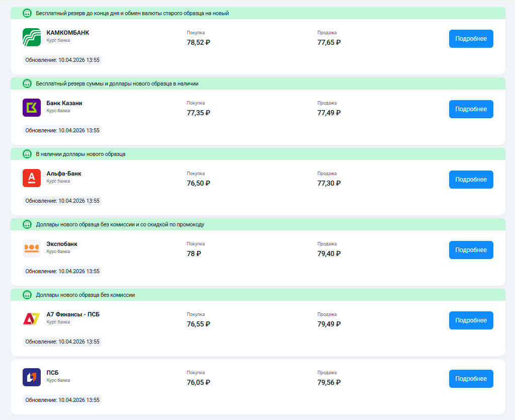Click the red Альфа-Банк logo icon
Screen dimensions: 515x420
point(32,178)
